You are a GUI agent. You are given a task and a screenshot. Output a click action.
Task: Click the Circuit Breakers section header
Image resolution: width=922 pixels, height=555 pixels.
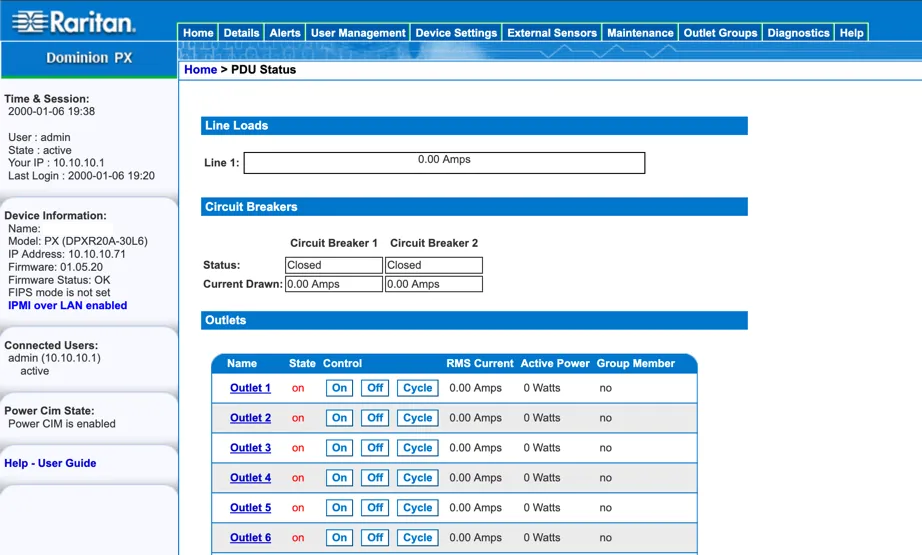(x=474, y=207)
